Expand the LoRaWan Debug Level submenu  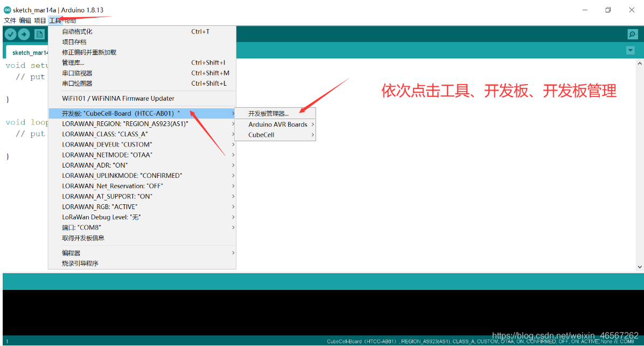click(x=142, y=217)
